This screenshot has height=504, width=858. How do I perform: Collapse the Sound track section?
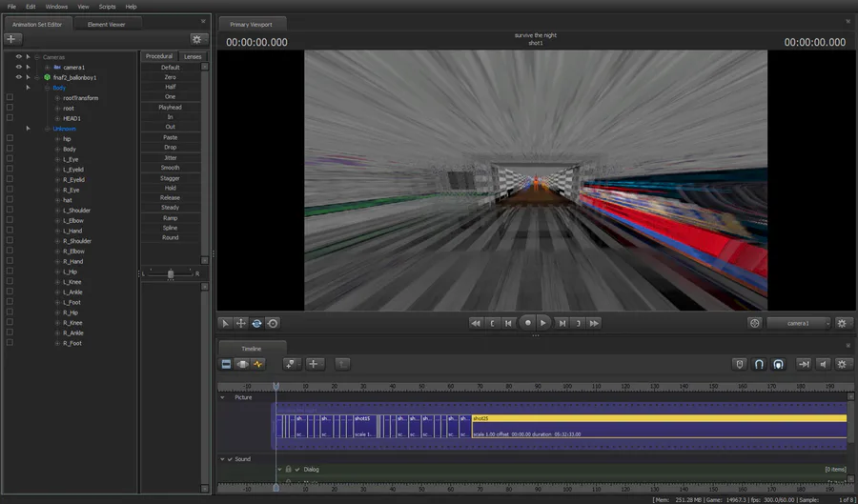coord(223,459)
